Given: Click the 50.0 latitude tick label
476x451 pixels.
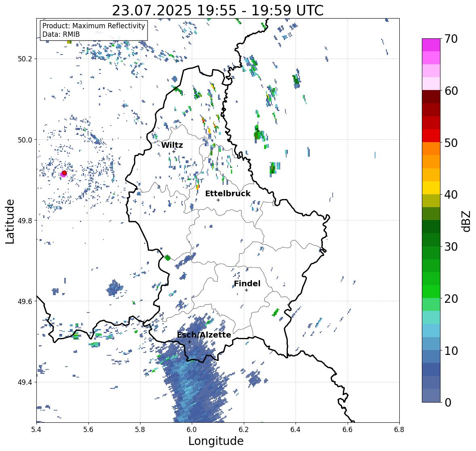Looking at the screenshot, I should click(x=25, y=140).
